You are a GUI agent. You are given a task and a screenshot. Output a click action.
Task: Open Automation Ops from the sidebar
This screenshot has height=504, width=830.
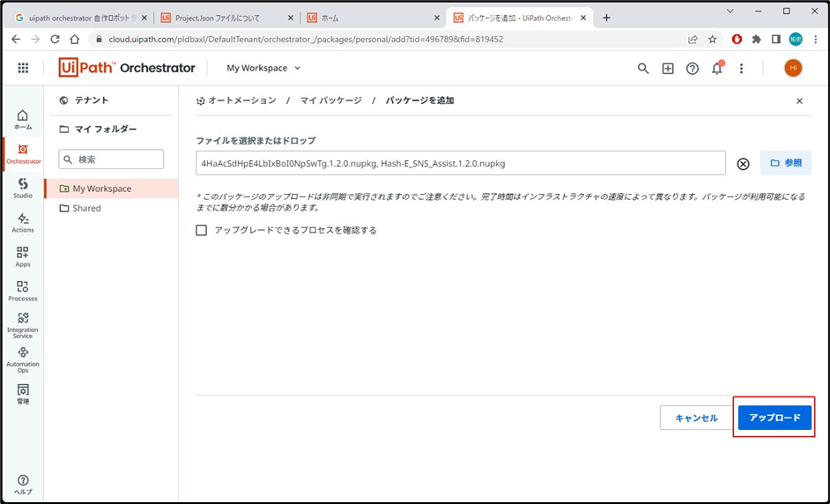point(23,360)
